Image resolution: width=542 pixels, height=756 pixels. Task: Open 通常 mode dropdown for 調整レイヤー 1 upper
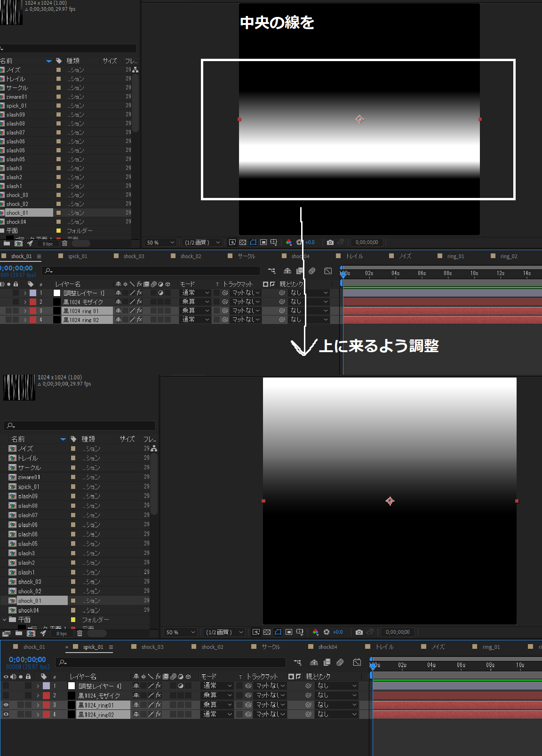tap(195, 293)
